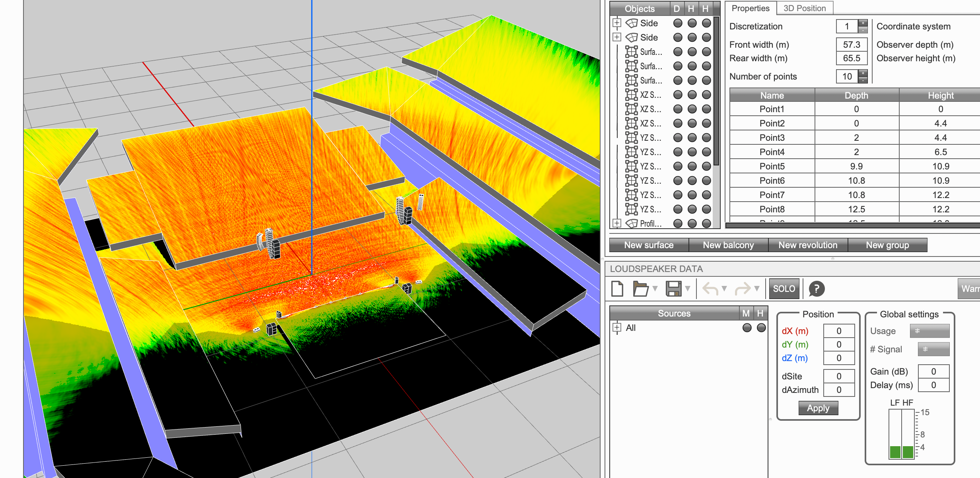Screen dimensions: 980x478
Task: Switch to the 3D Position tab
Action: click(x=804, y=8)
